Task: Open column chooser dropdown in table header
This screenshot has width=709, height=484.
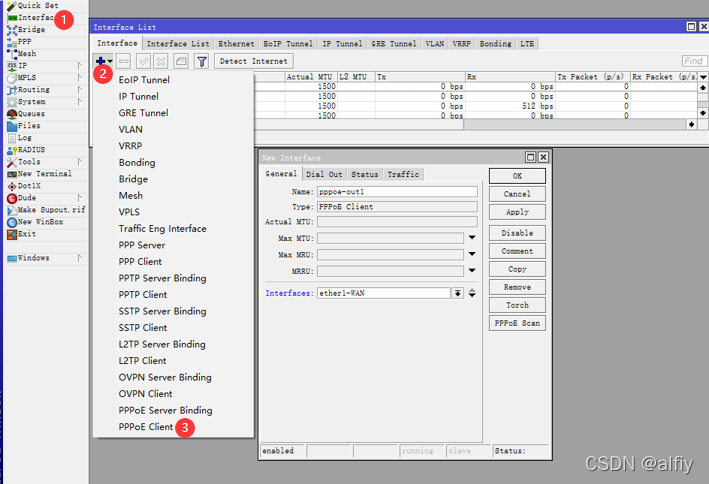Action: (x=703, y=77)
